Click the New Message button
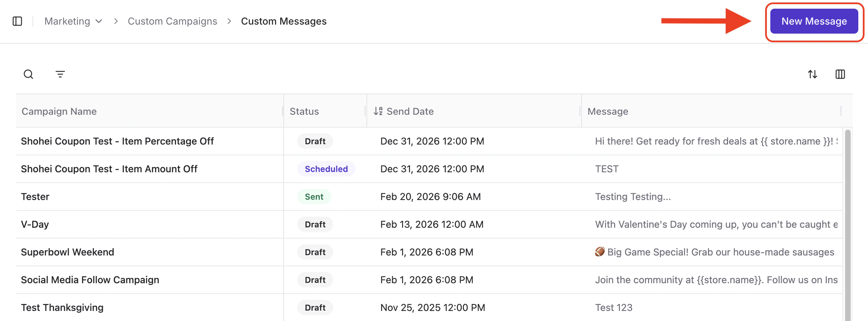868x321 pixels. [814, 21]
